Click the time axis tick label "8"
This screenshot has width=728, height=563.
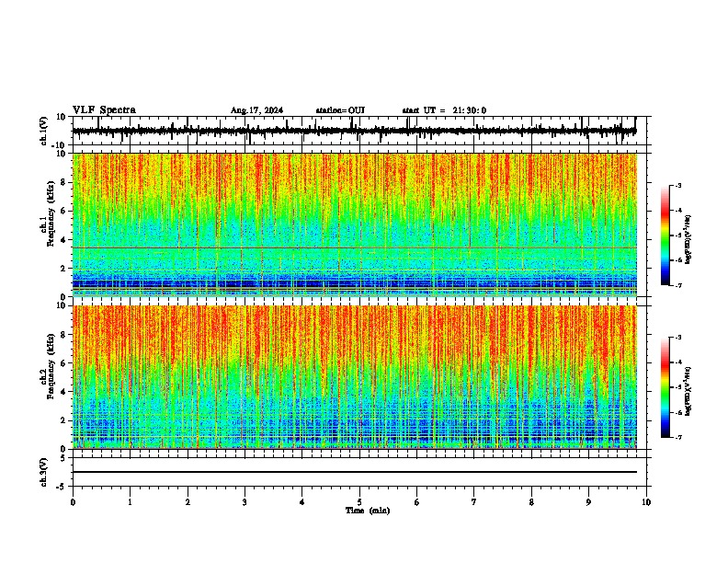point(531,502)
